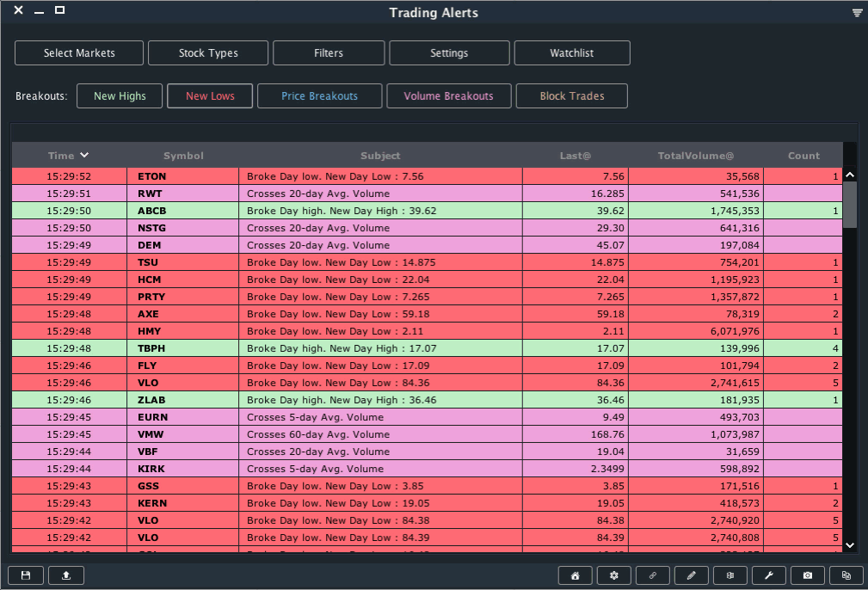The height and width of the screenshot is (590, 868).
Task: Click the home icon in bottom toolbar
Action: pos(576,575)
